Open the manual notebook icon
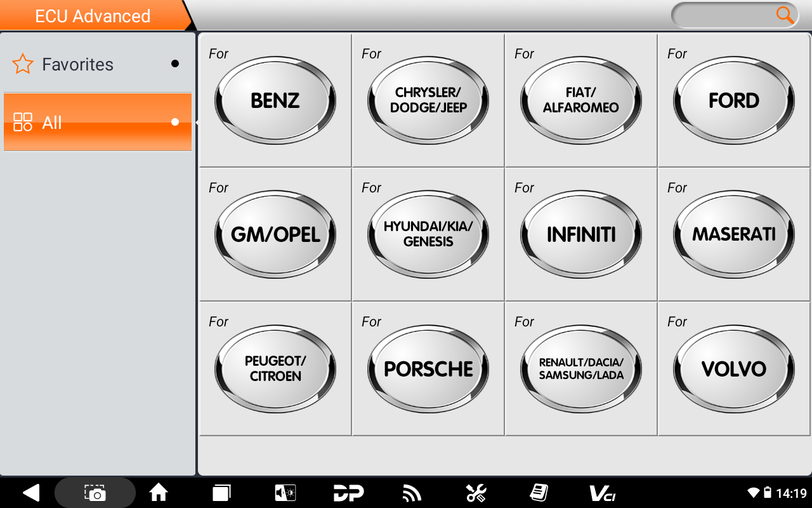The image size is (812, 508). click(x=539, y=493)
